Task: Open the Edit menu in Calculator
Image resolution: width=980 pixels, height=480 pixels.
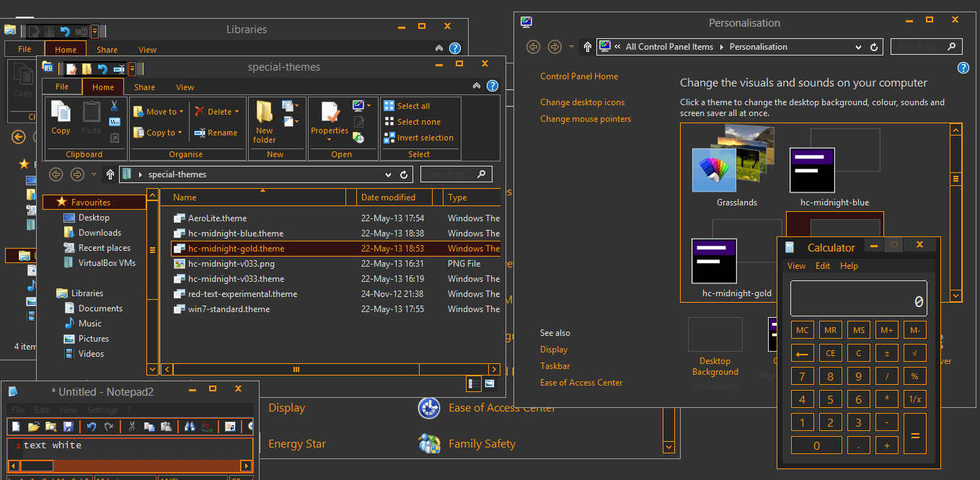Action: tap(823, 266)
